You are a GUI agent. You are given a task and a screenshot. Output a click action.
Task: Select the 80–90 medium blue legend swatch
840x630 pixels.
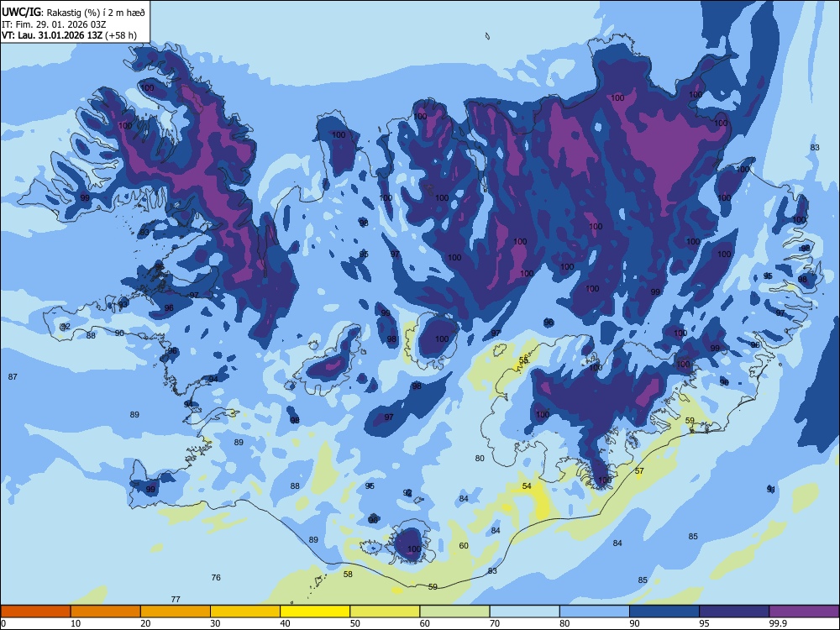coord(595,612)
